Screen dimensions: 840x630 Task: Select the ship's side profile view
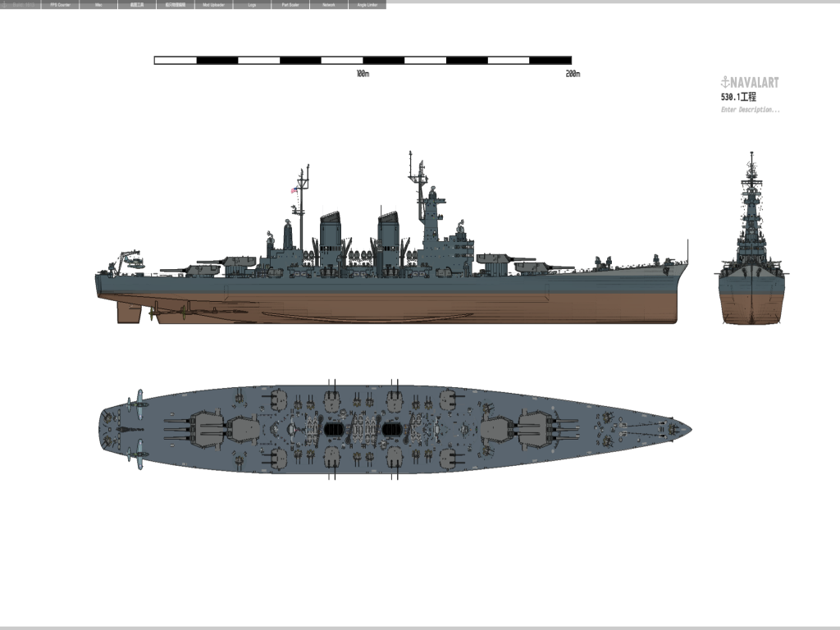point(391,238)
